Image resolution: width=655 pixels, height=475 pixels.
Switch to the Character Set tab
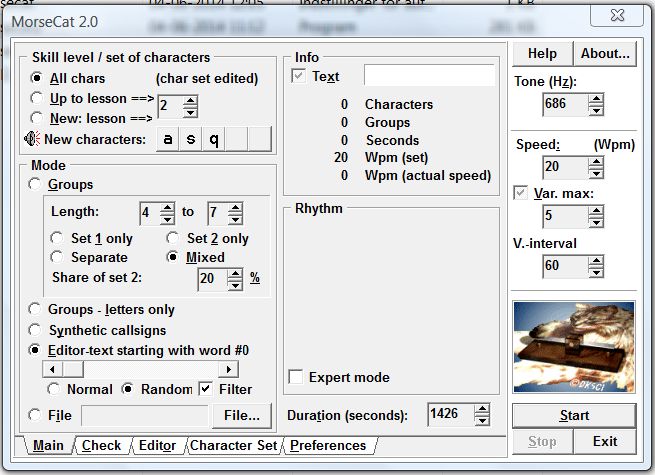[235, 445]
